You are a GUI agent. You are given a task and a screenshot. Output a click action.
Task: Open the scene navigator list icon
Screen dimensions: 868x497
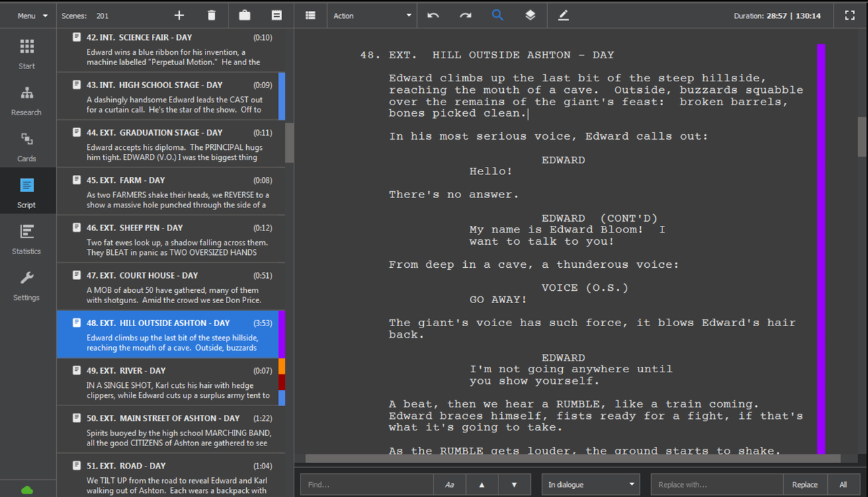point(311,14)
